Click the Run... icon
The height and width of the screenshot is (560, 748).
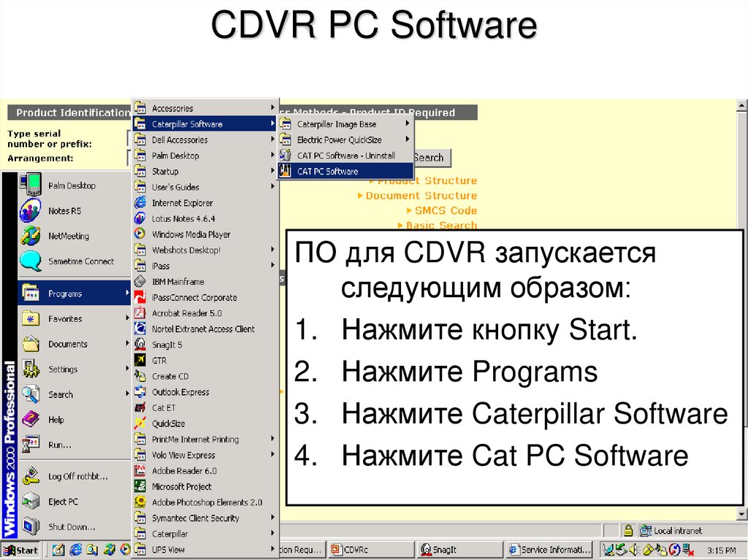[31, 445]
